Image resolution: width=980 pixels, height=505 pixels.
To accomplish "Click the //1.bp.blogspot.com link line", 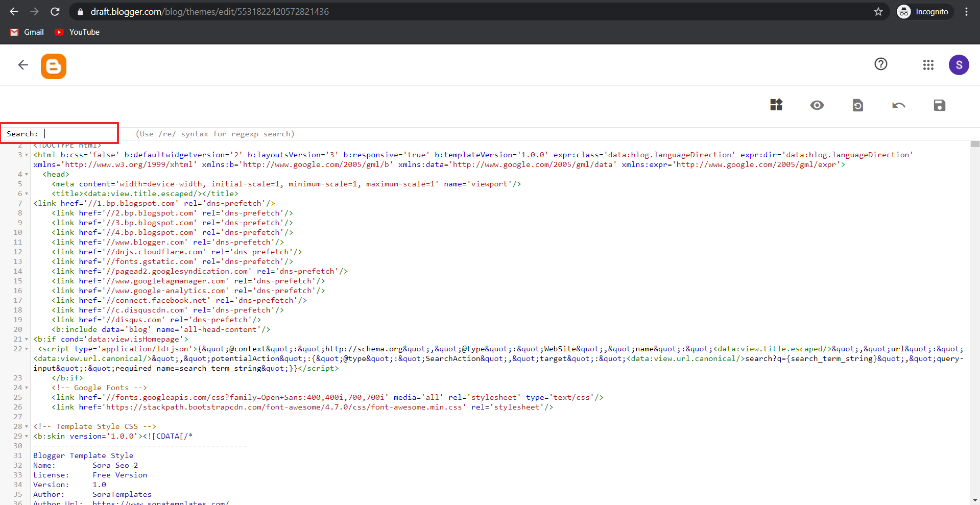I will click(154, 203).
